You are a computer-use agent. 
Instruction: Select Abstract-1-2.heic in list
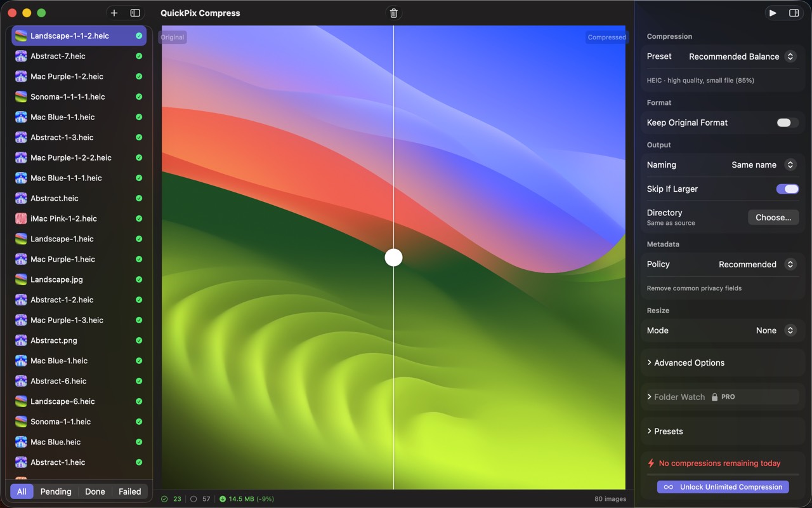coord(79,300)
